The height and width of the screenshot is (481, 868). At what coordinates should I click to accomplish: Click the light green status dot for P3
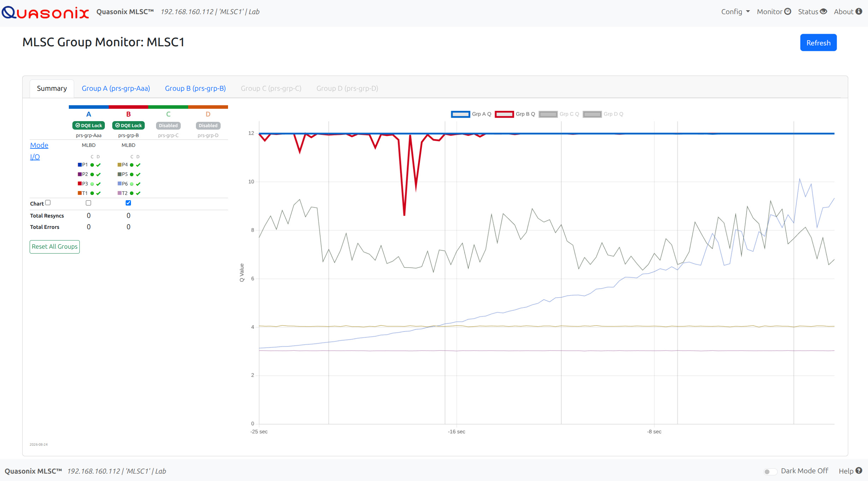tap(92, 184)
